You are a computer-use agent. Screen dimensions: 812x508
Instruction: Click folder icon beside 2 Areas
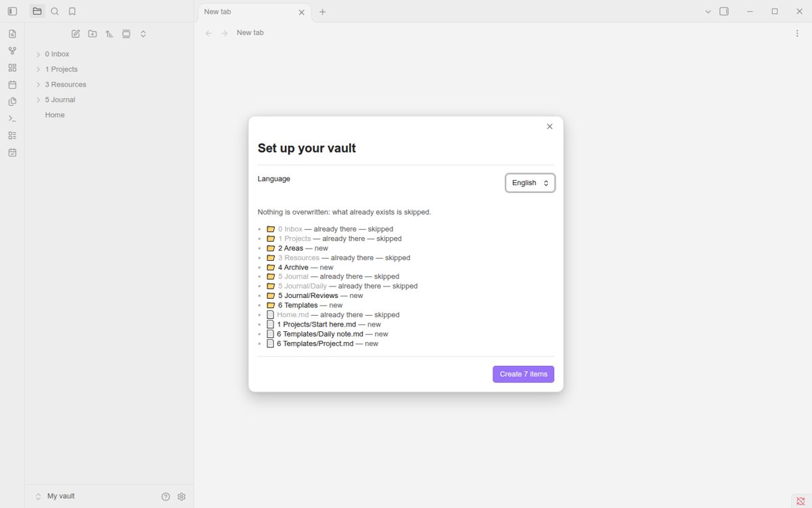(x=271, y=249)
